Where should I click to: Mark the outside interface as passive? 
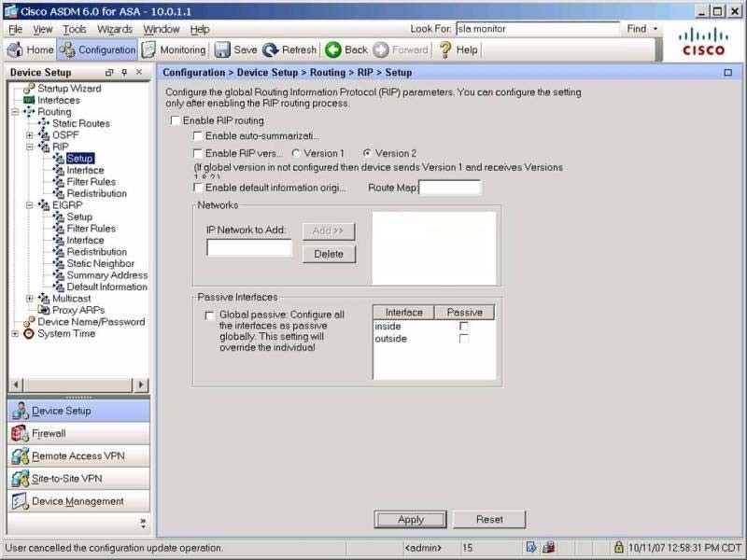[463, 339]
